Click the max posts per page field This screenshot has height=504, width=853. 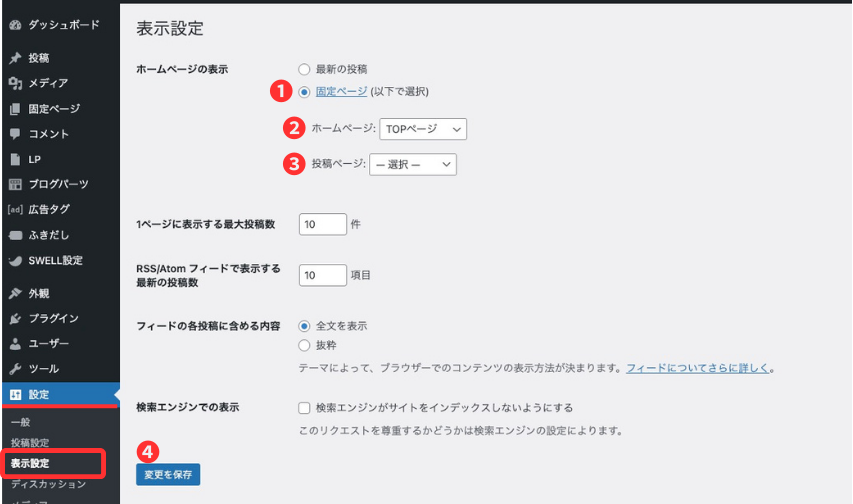322,225
